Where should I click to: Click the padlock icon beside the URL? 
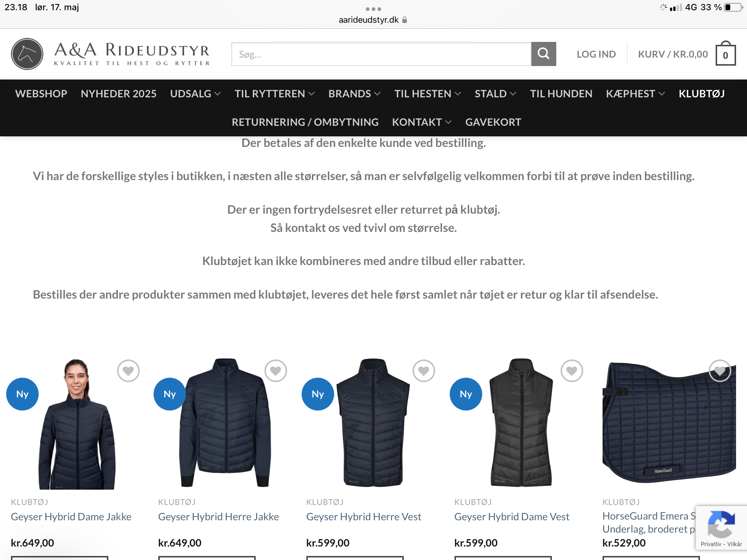tap(405, 20)
